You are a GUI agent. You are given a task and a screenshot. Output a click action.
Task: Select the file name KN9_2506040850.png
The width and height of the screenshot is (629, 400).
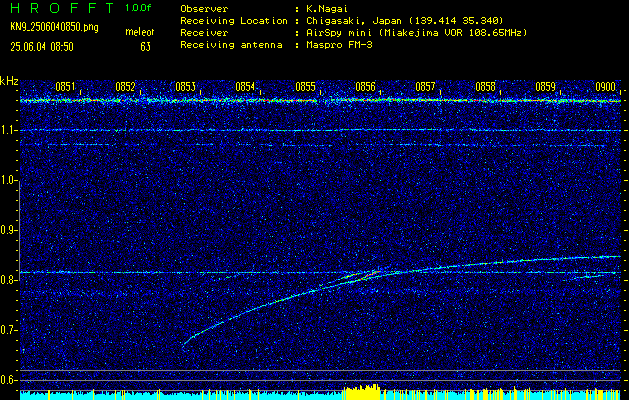click(x=54, y=28)
